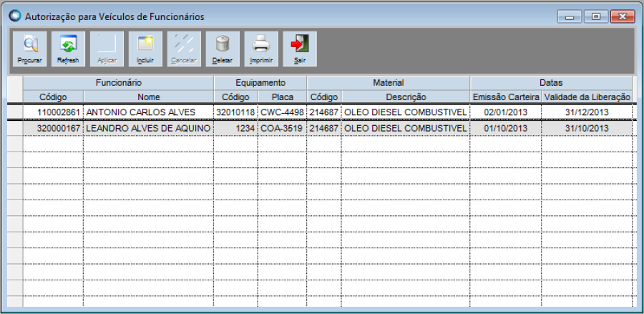The height and width of the screenshot is (314, 644).
Task: Select the Equipamento group header
Action: click(260, 83)
